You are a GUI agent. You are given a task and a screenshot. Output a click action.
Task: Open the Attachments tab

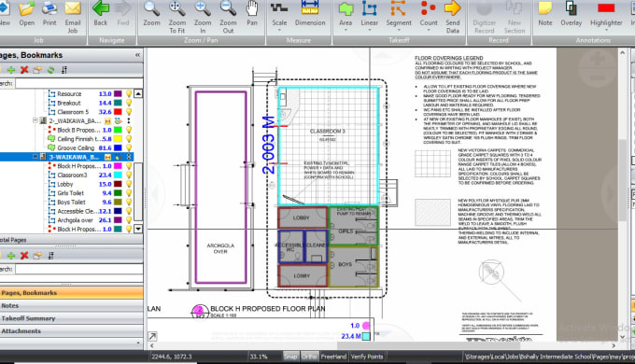[x=71, y=330]
